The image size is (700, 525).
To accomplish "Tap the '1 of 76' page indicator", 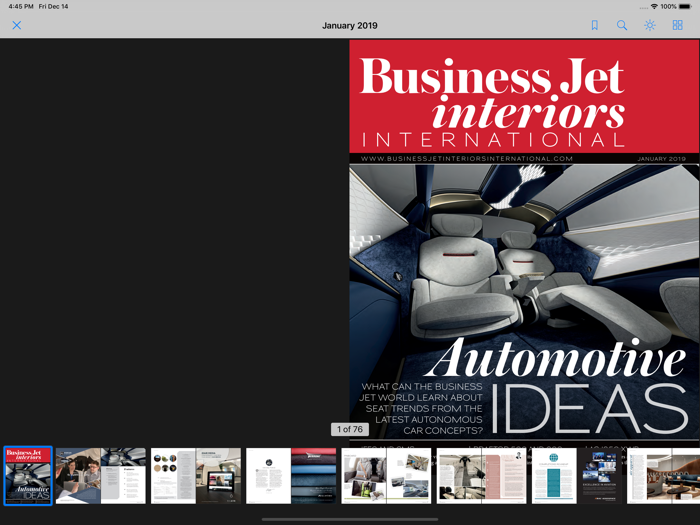I will [x=350, y=429].
